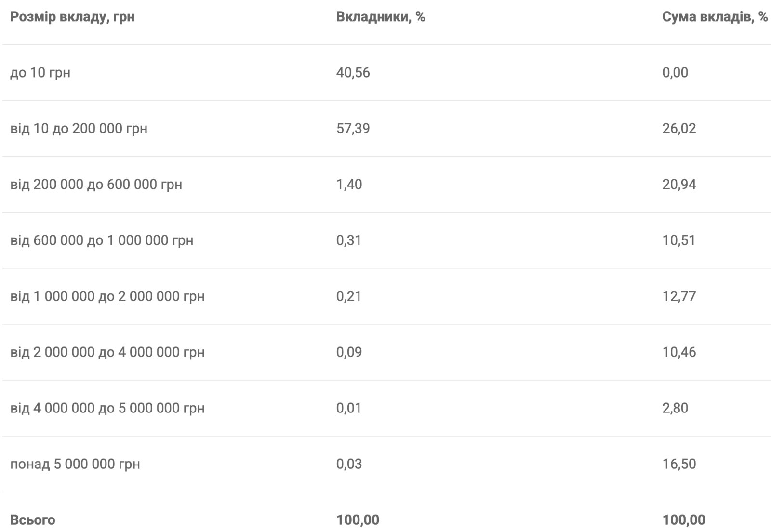This screenshot has height=532, width=771.
Task: Click the 0,31 depositors value
Action: [x=348, y=240]
